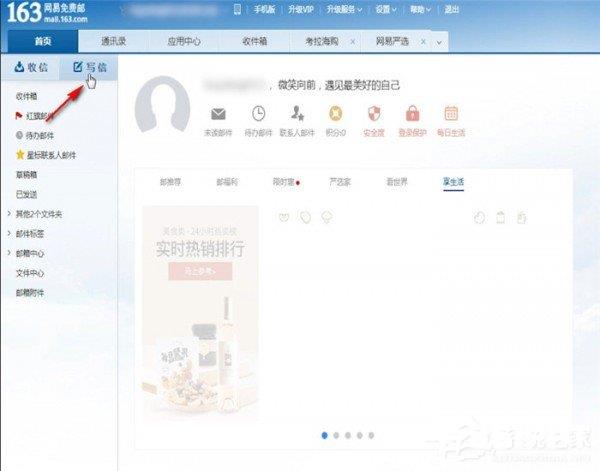Screen dimensions: 600x471
Task: Close the 网易严选 tab
Action: point(423,41)
